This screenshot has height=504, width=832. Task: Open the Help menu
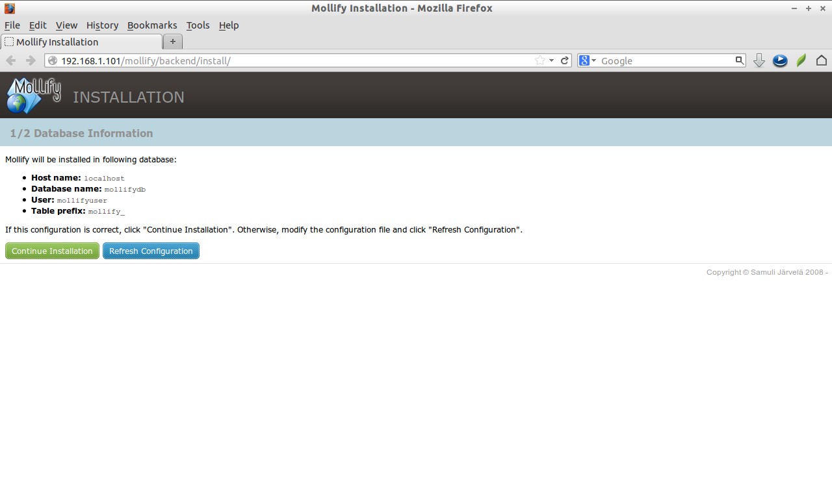pyautogui.click(x=229, y=25)
